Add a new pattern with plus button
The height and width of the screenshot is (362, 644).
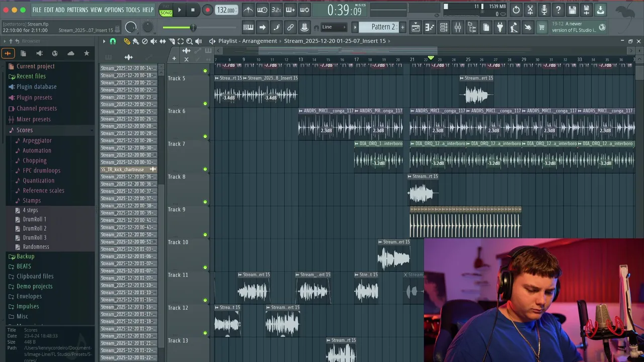(403, 27)
